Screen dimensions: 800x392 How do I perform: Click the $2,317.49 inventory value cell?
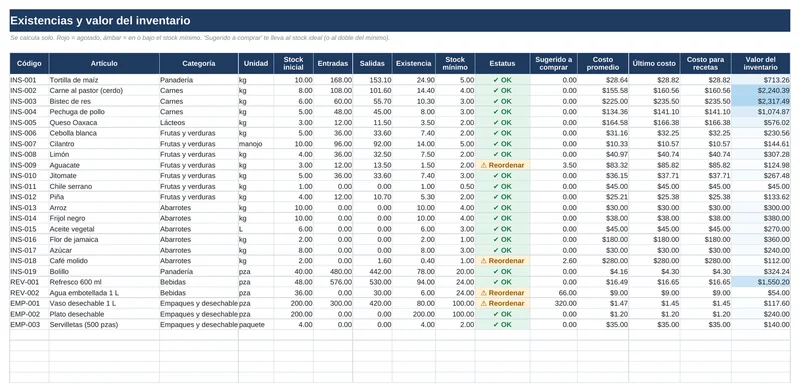[761, 101]
